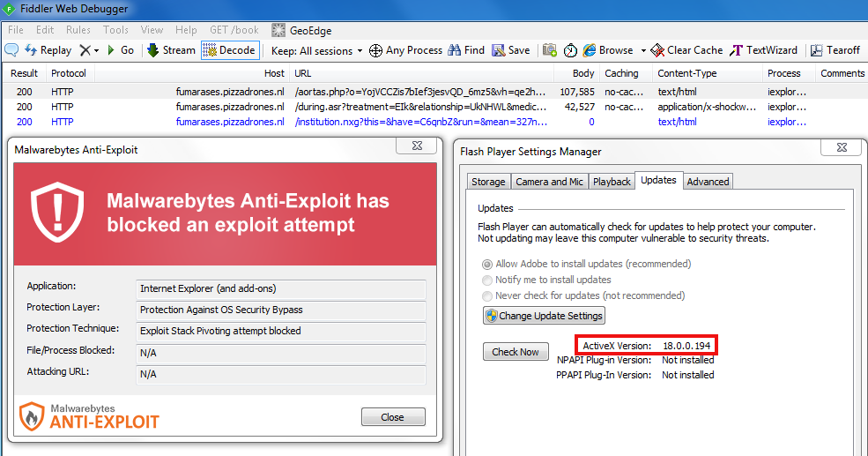Screen dimensions: 868x456
Task: Click the Replay toolbar button
Action: (x=48, y=50)
